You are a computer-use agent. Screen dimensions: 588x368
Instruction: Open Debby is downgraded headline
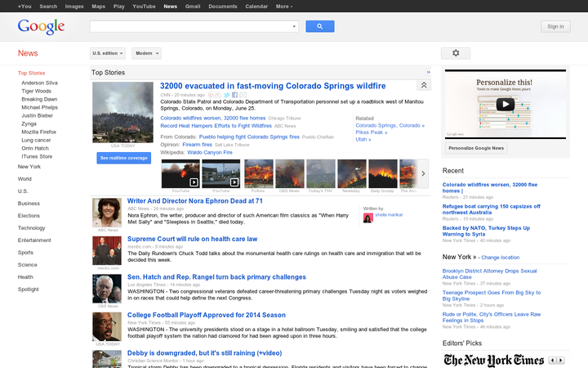[204, 353]
